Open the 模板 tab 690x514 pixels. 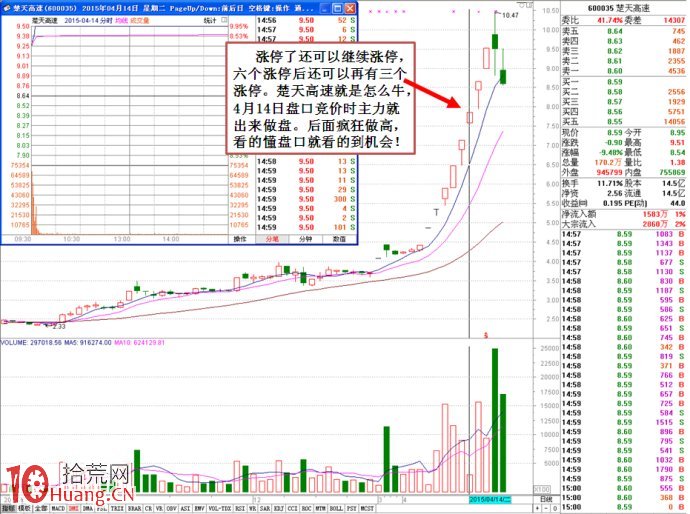25,508
